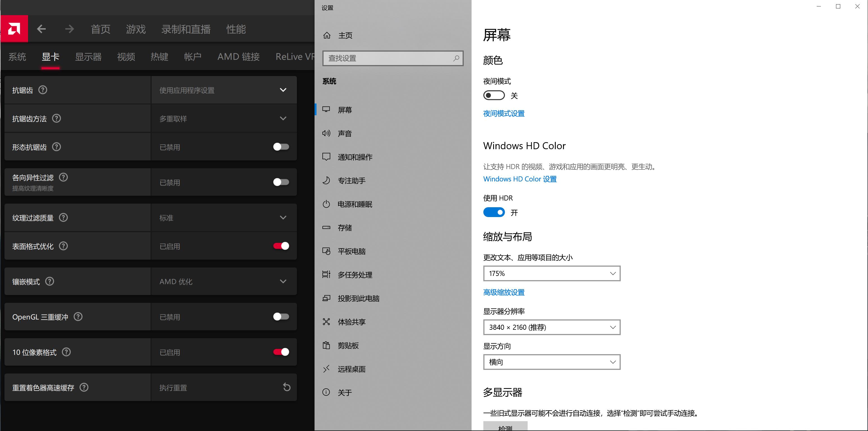Click the info icon for 关于

tap(326, 392)
